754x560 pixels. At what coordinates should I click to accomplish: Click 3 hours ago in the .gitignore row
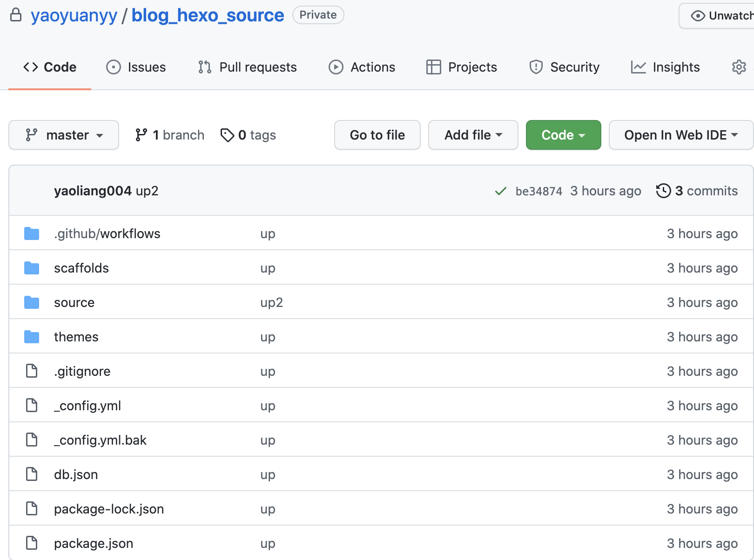coord(702,371)
